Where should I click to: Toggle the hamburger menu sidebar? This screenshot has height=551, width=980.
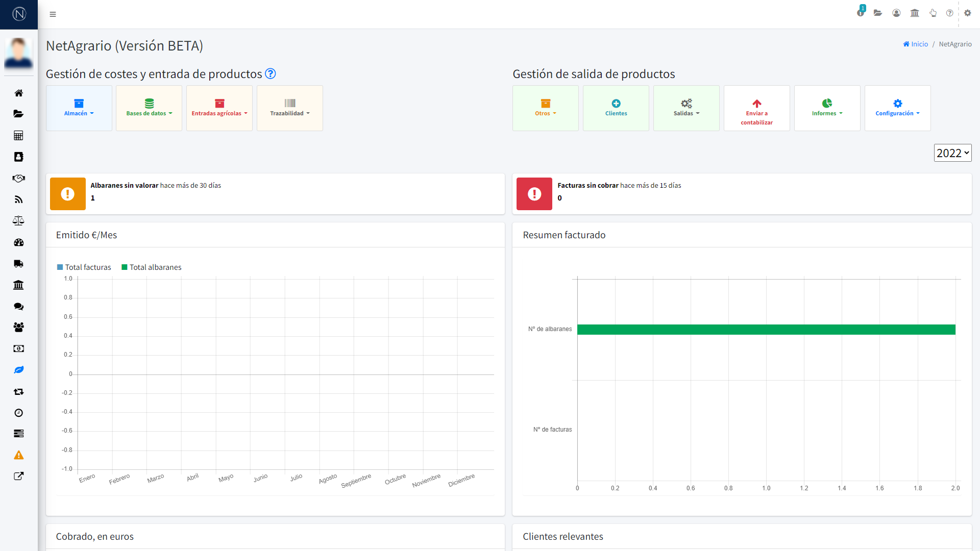tap(53, 14)
